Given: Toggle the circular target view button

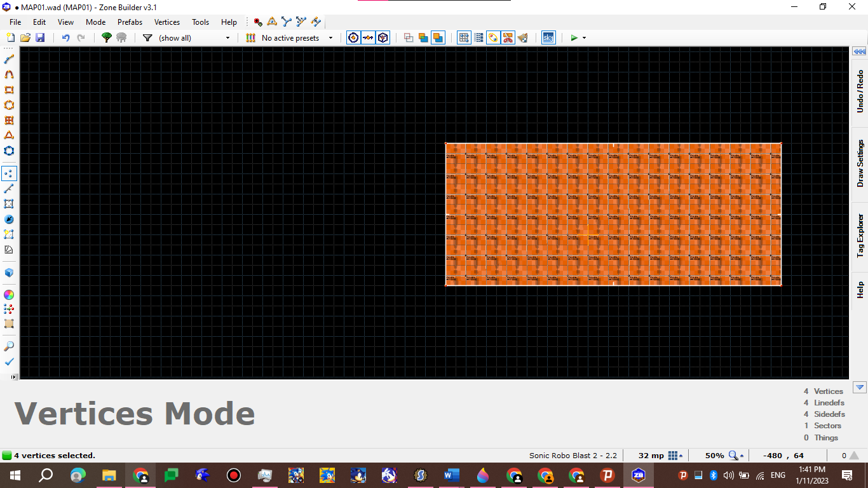Looking at the screenshot, I should point(353,38).
